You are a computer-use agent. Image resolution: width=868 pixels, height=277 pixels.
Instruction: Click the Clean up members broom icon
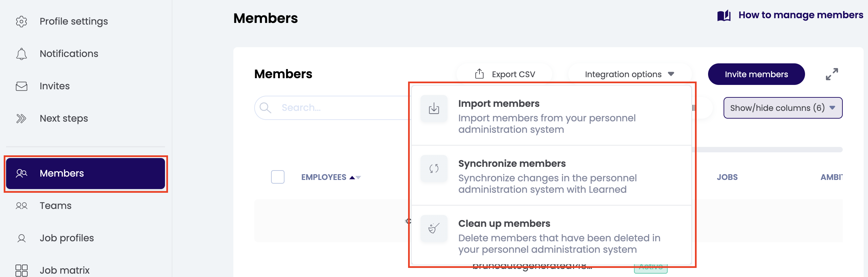click(x=434, y=228)
